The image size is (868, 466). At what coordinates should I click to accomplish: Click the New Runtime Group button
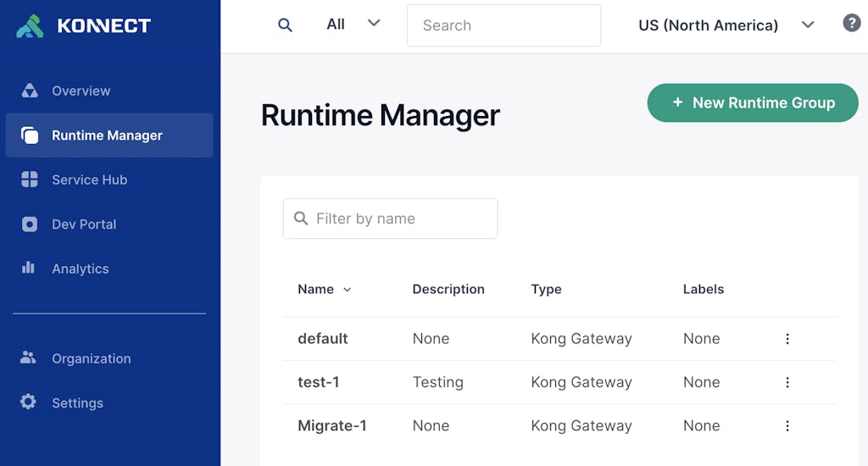pyautogui.click(x=753, y=103)
